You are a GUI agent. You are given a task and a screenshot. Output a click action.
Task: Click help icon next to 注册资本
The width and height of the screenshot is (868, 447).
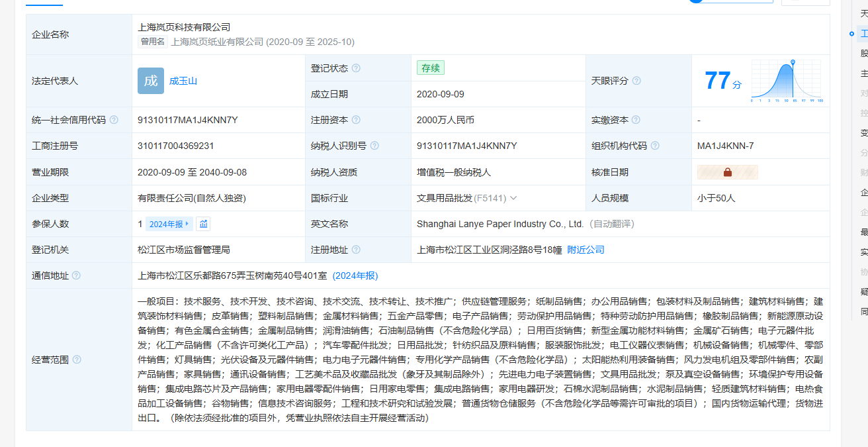tap(356, 120)
